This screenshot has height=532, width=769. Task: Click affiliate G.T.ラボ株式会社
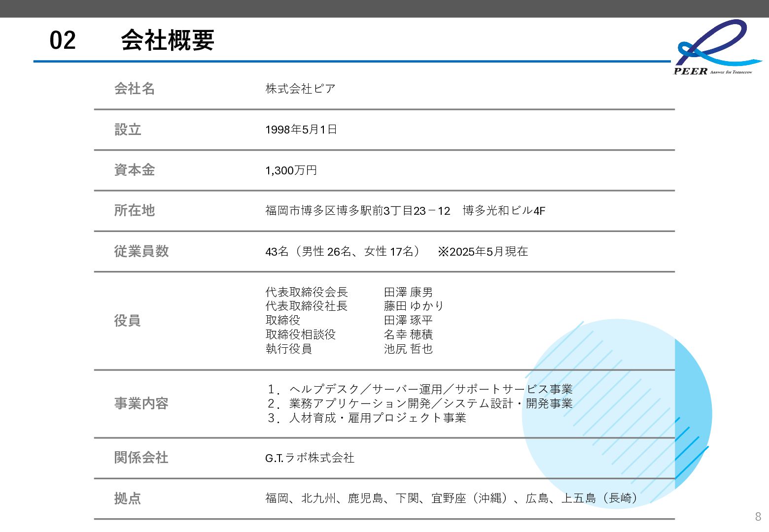(x=310, y=458)
